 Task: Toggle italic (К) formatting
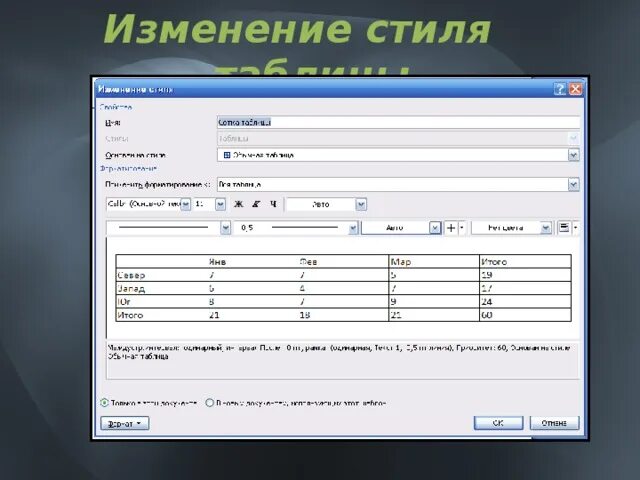256,204
